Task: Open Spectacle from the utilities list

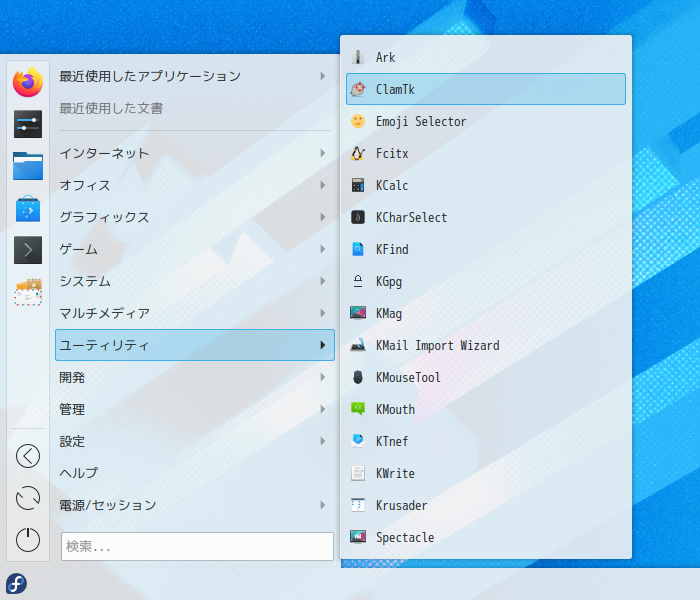Action: point(486,537)
